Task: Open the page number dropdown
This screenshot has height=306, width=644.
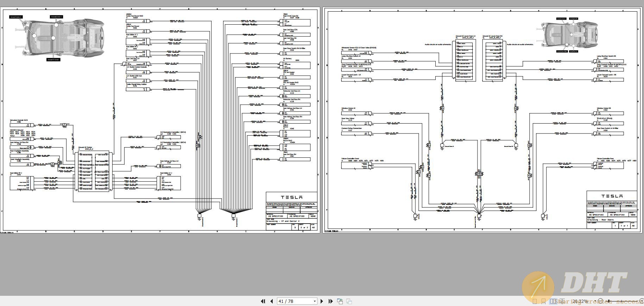Action: coord(315,301)
